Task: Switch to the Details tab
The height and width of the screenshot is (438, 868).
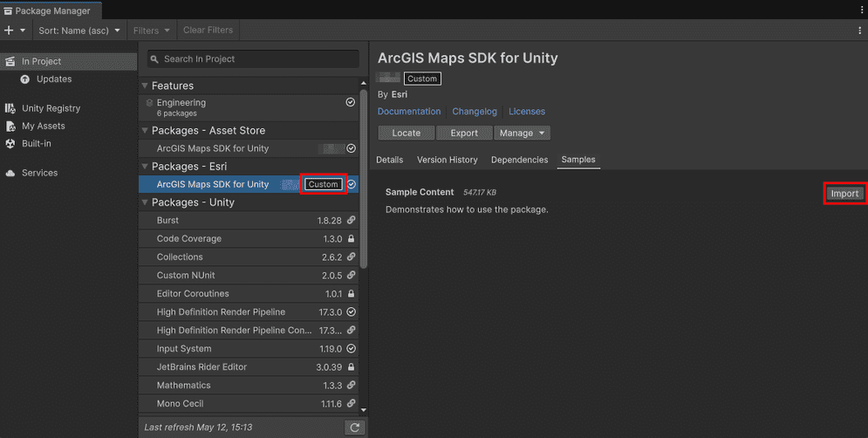Action: click(x=390, y=160)
